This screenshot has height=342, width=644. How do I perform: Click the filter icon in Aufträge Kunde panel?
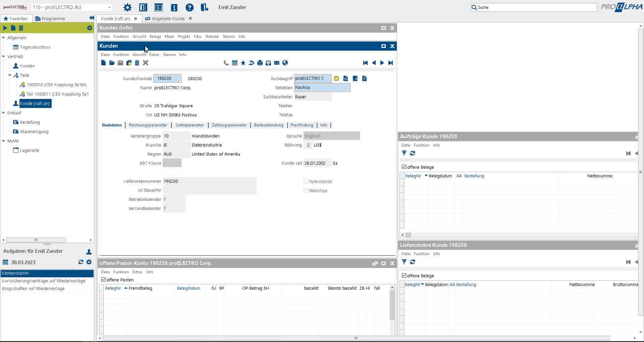[x=404, y=153]
